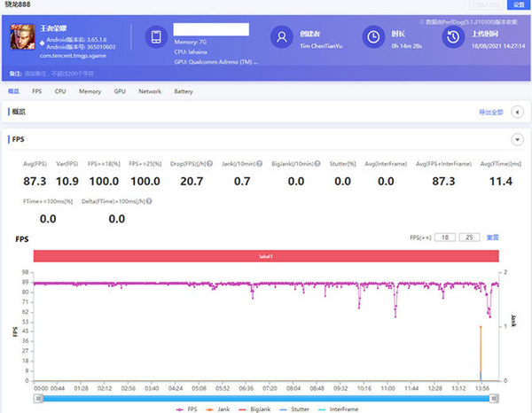
Task: Click the phone device icon
Action: point(156,37)
